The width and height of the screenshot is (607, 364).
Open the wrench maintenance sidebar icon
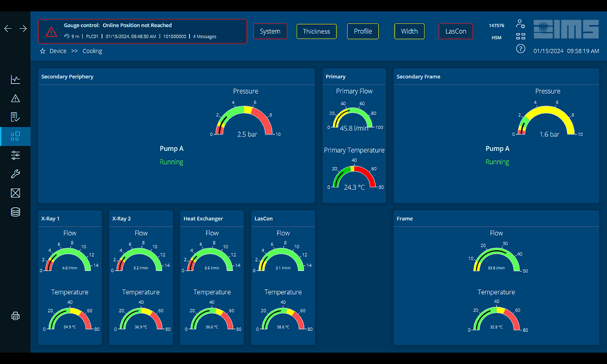15,174
